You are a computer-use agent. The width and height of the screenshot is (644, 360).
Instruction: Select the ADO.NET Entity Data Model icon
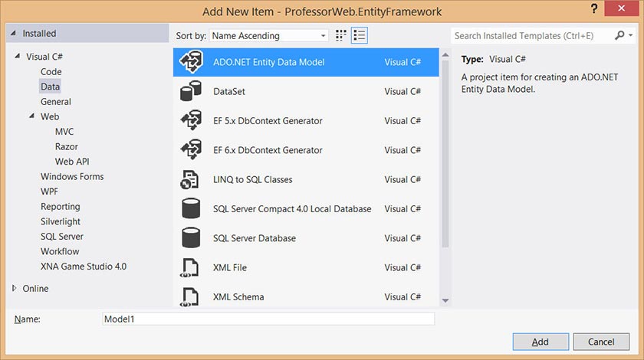pos(190,62)
